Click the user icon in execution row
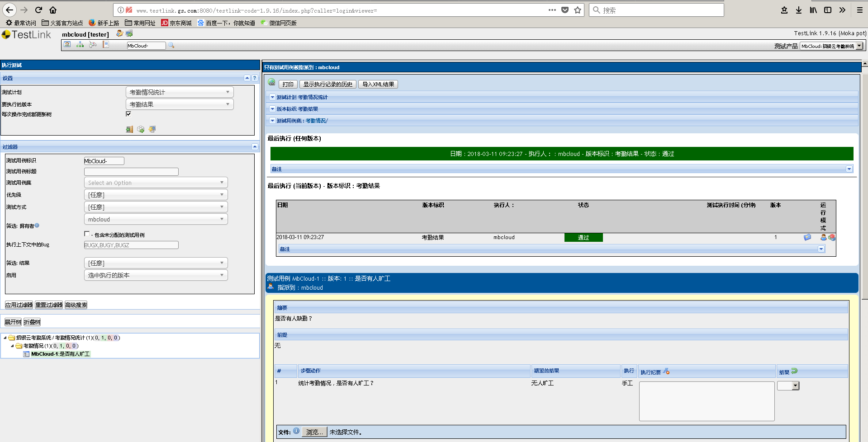 [x=824, y=237]
